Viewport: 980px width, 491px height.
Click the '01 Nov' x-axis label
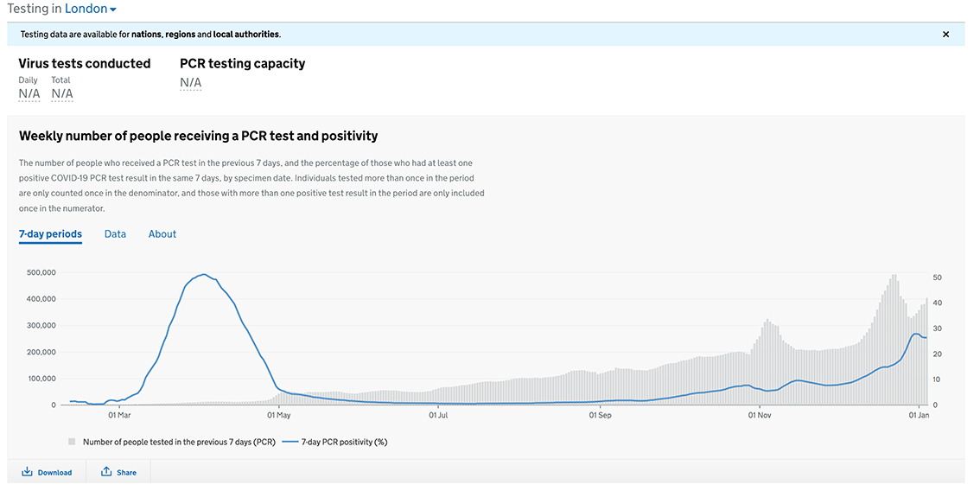[759, 416]
